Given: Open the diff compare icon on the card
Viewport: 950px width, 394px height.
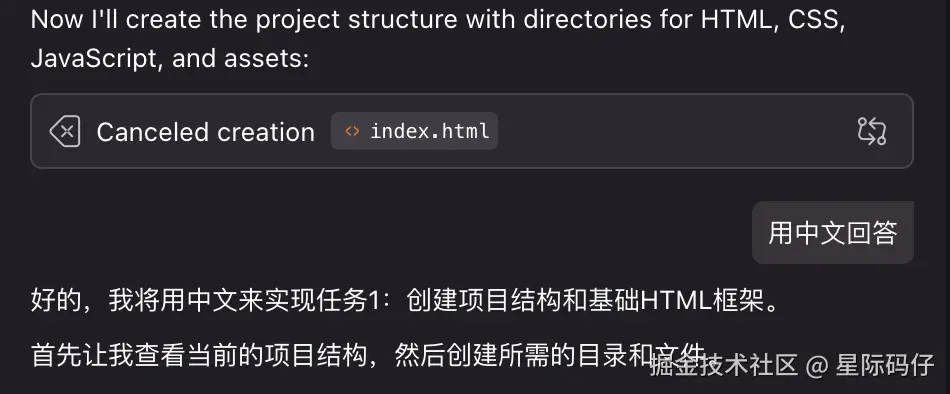Looking at the screenshot, I should [872, 131].
